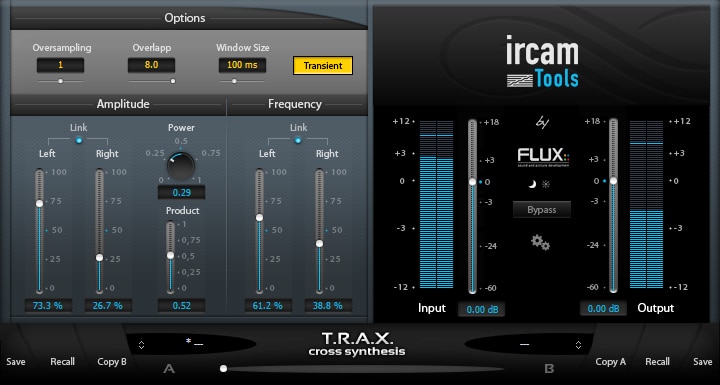Click the A/B morph slider handle
This screenshot has width=720, height=385.
[x=224, y=368]
